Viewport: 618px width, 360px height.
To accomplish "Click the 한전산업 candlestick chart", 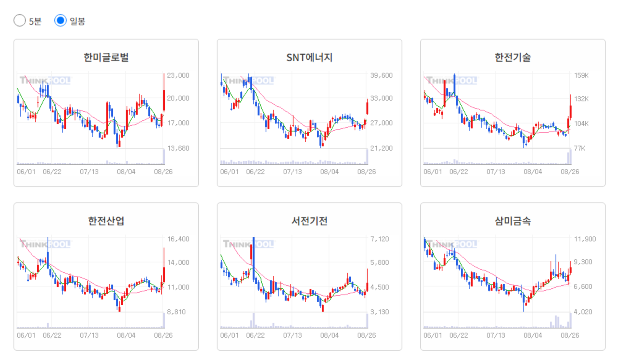I will (91, 274).
